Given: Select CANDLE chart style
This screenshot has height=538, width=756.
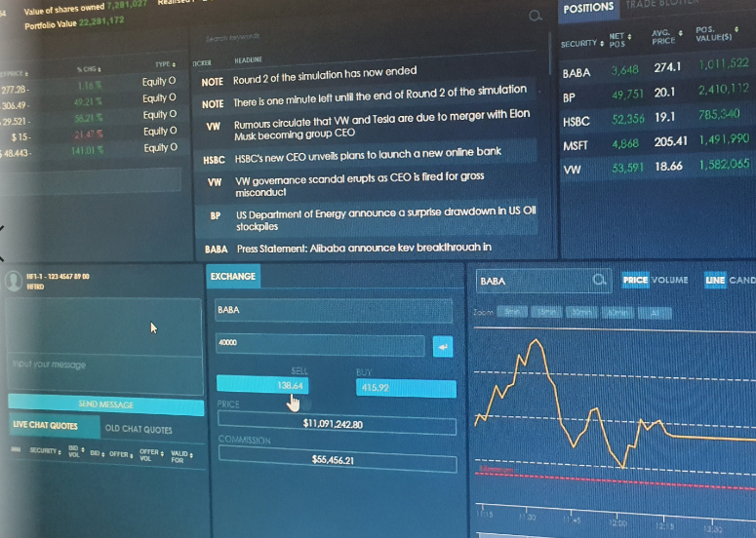Looking at the screenshot, I should pos(742,280).
